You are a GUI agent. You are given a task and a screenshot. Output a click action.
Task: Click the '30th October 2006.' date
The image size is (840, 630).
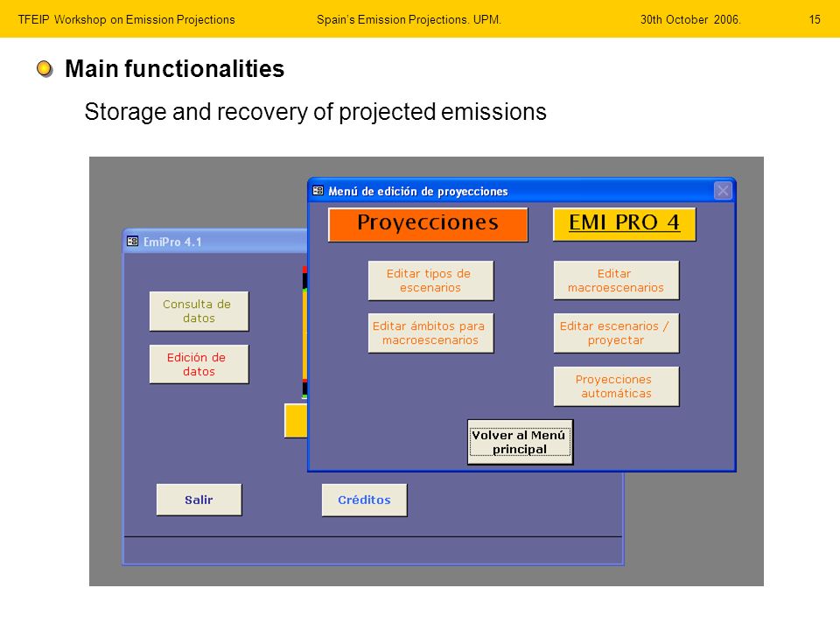click(690, 20)
